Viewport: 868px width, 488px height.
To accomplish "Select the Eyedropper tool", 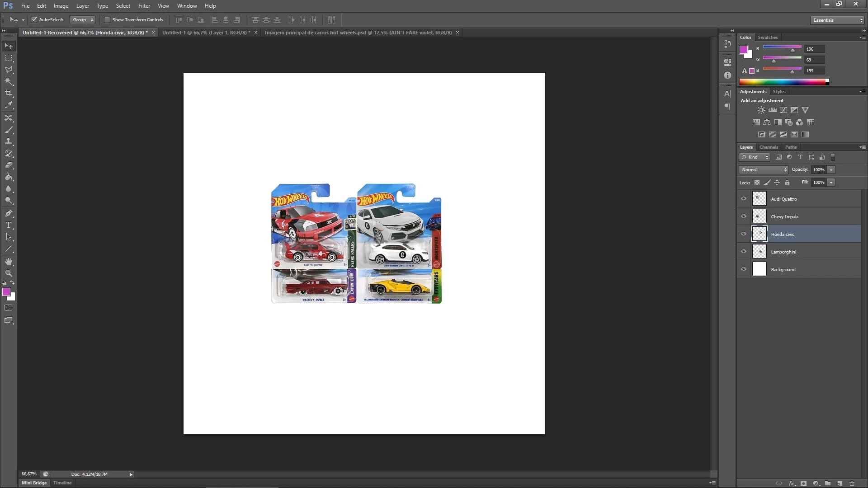I will point(9,105).
